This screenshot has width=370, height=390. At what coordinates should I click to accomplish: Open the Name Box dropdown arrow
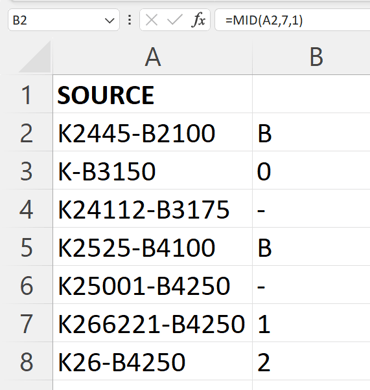click(x=109, y=21)
